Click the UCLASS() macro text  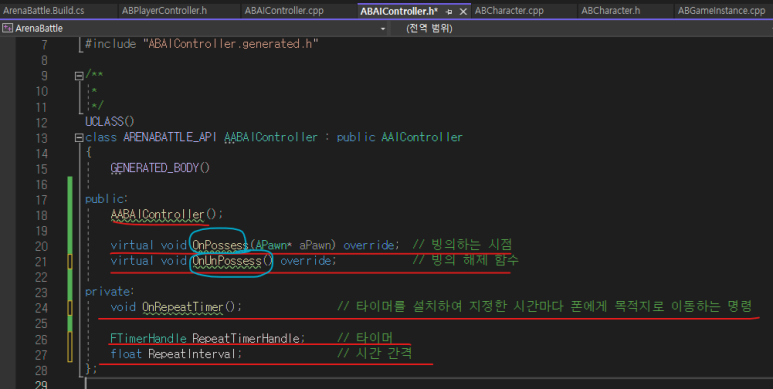point(110,121)
